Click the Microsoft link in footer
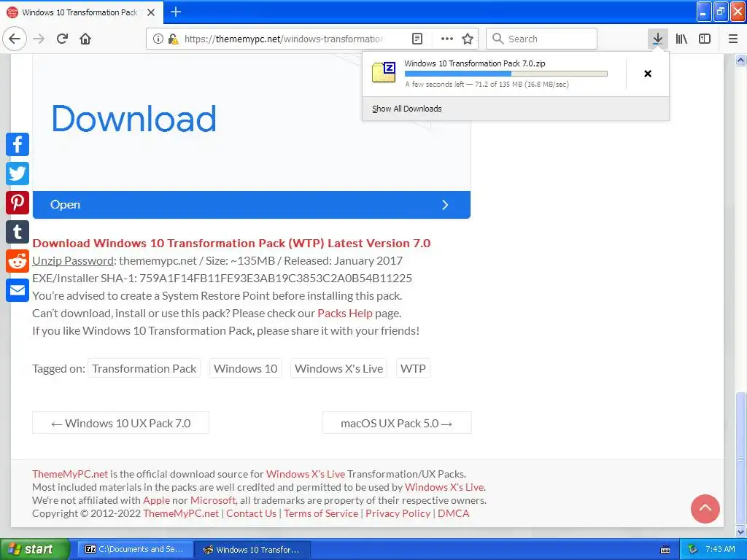 (213, 500)
